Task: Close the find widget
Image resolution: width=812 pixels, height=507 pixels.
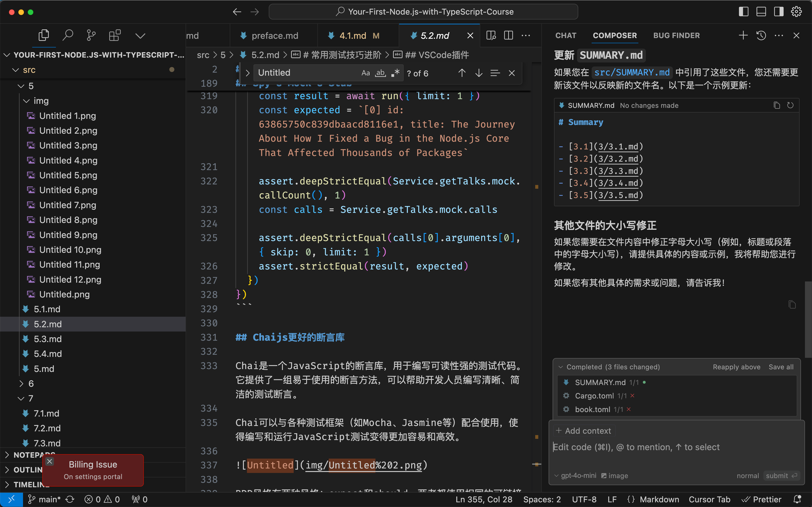Action: (x=511, y=73)
